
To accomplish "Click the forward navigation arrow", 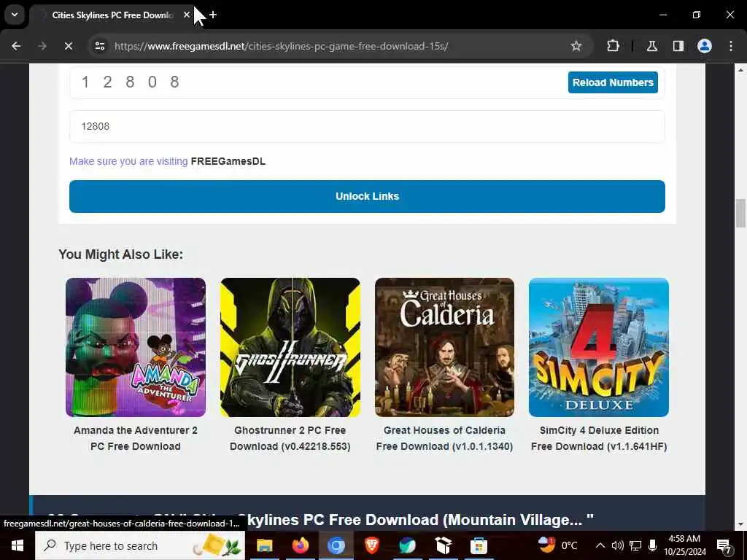I will tap(42, 46).
